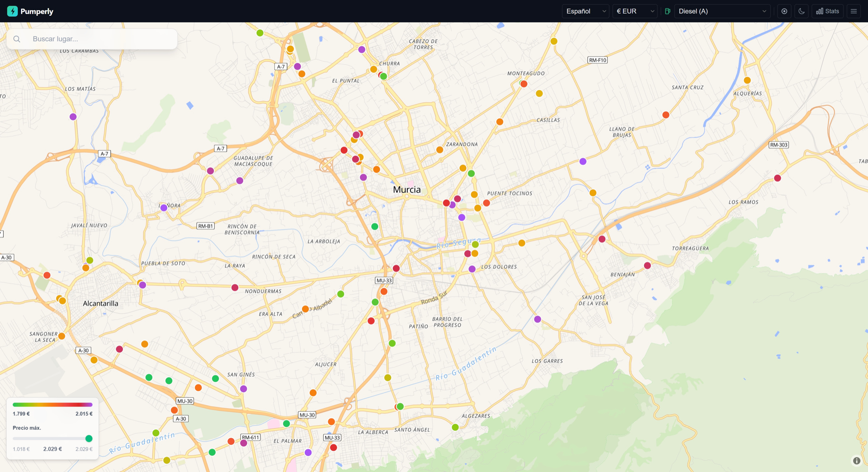Select the red marker below bottom MU-33 label
Screen dimensions: 868x472
click(334, 448)
